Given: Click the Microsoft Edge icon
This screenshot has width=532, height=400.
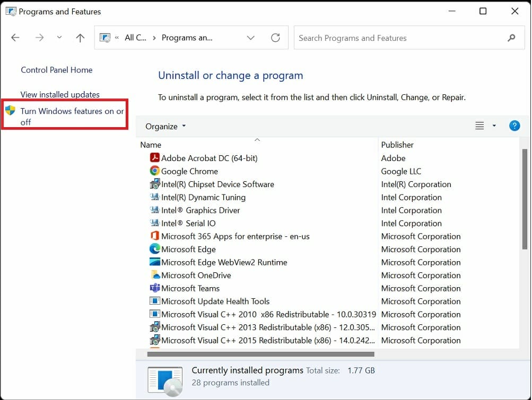Looking at the screenshot, I should click(x=155, y=249).
